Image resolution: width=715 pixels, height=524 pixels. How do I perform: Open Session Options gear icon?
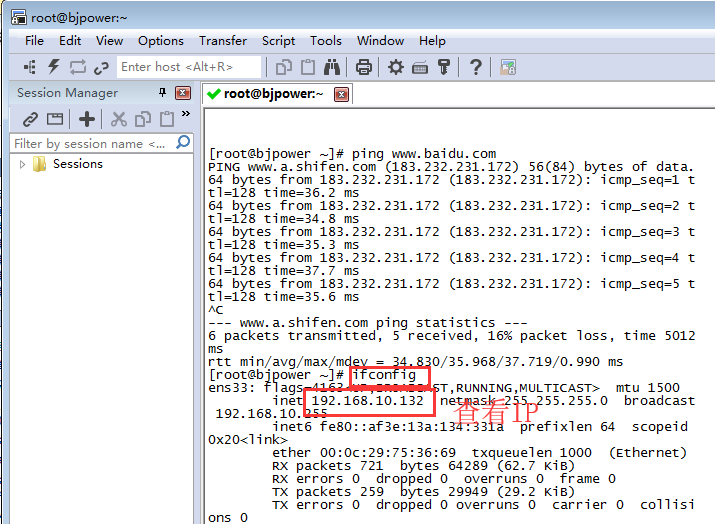click(396, 67)
